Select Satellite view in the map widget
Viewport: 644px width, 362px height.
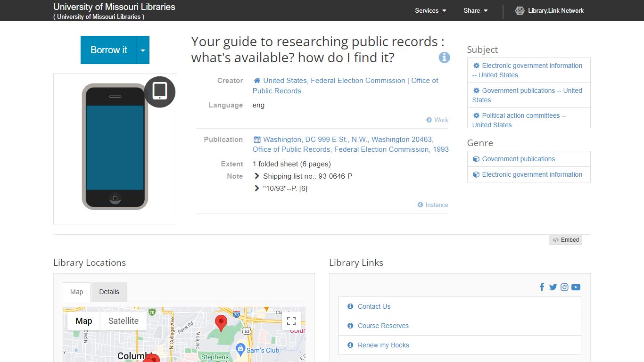(x=124, y=321)
